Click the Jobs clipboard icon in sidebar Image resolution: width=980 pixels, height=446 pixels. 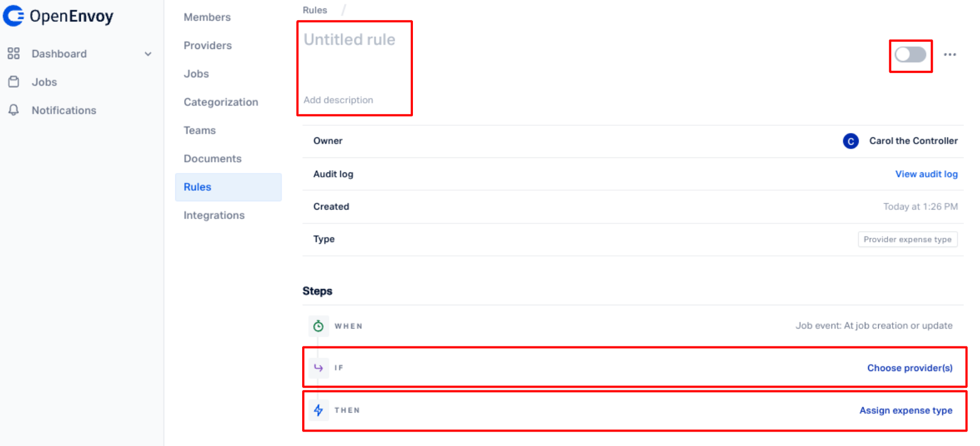tap(13, 82)
